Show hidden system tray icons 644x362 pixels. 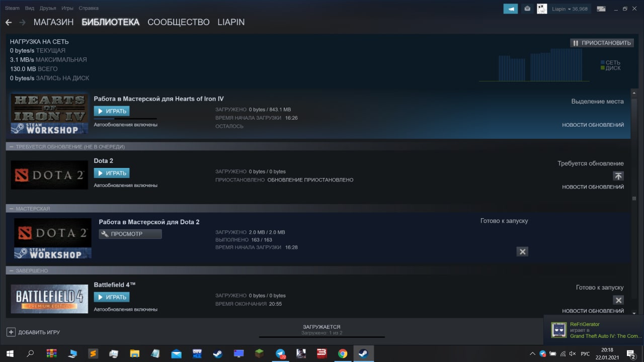[533, 353]
